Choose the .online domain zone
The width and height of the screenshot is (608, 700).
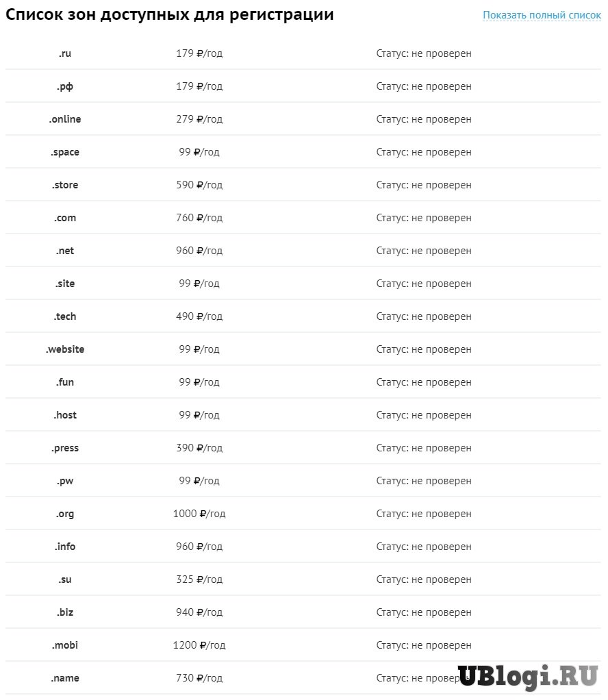point(65,119)
